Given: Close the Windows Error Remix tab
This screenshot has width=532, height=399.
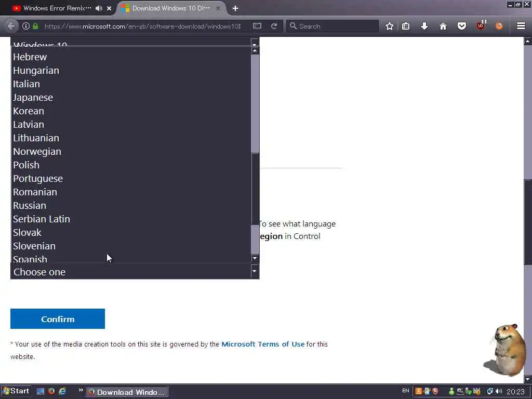Looking at the screenshot, I should [109, 8].
